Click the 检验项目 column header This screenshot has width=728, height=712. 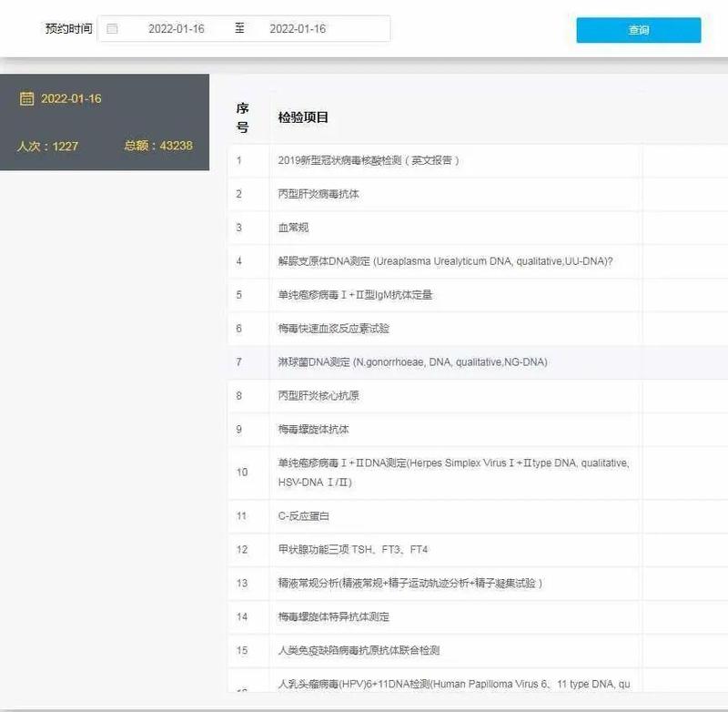pyautogui.click(x=303, y=118)
